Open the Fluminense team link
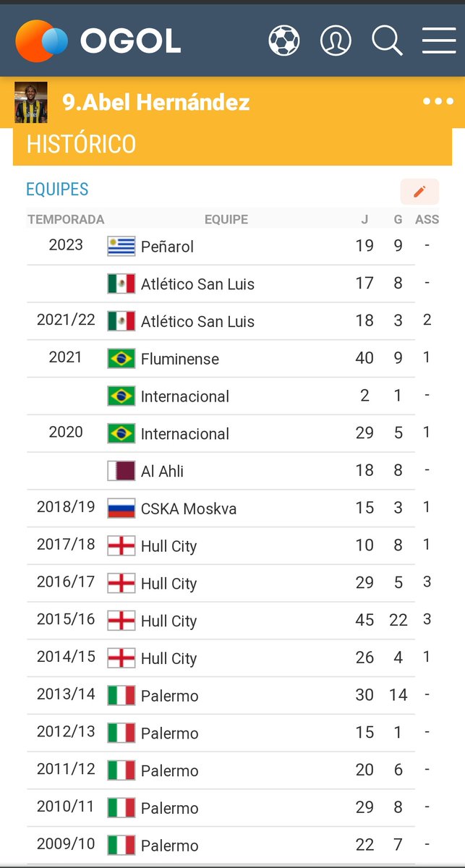Viewport: 465px width, 868px height. [179, 359]
